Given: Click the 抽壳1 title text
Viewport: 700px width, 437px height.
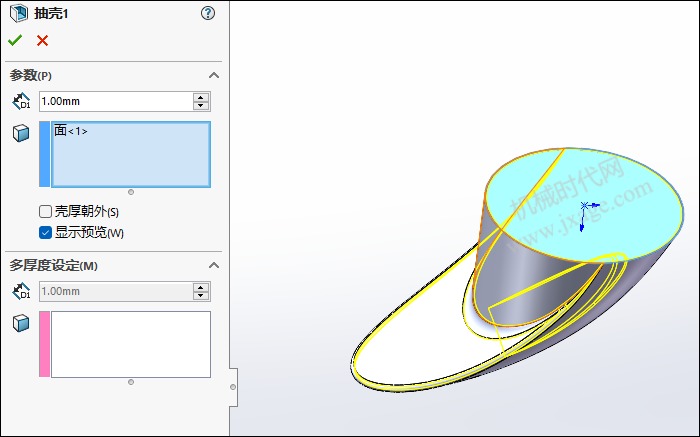Looking at the screenshot, I should pos(51,13).
